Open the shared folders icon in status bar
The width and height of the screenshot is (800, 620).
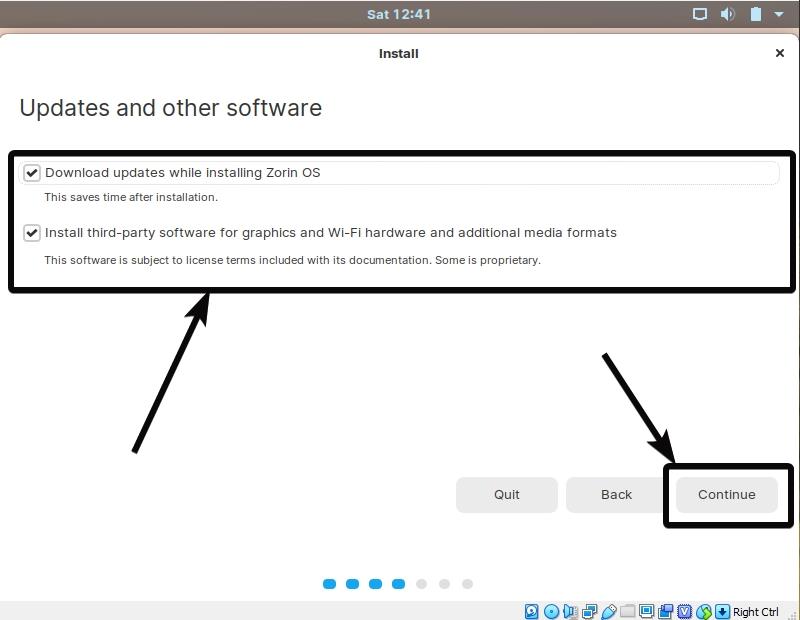(628, 611)
